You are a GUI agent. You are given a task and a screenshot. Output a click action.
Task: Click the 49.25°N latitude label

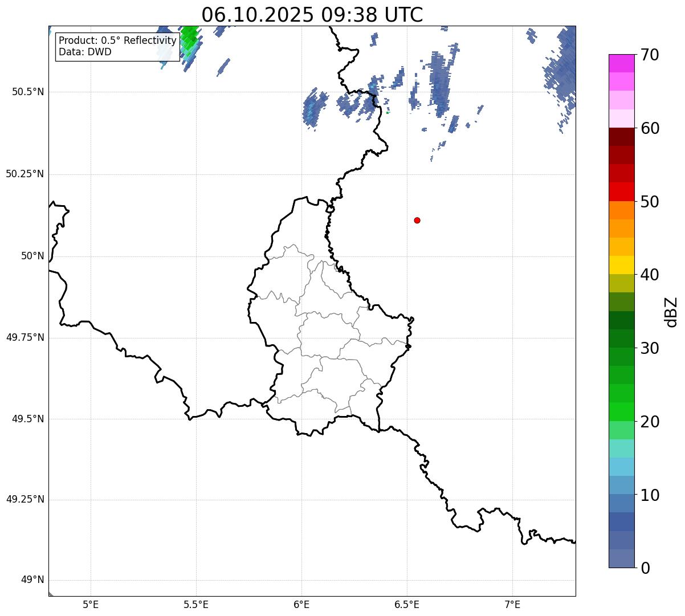point(25,500)
